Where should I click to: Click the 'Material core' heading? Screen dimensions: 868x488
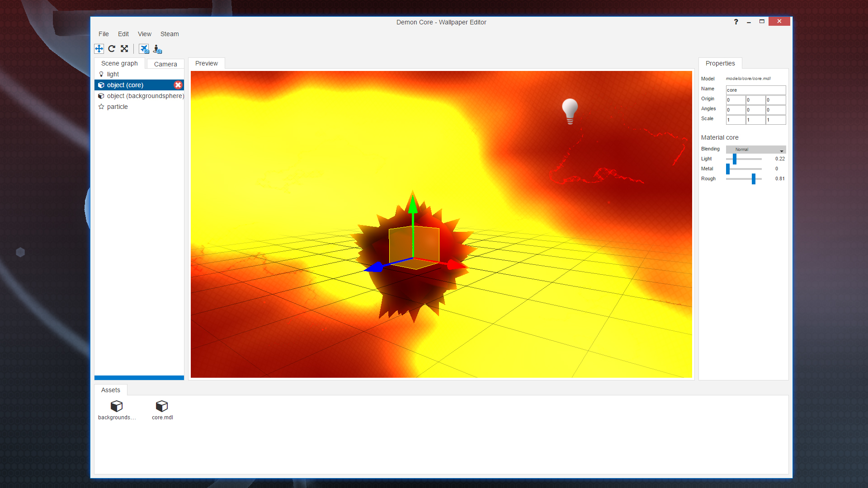tap(720, 137)
